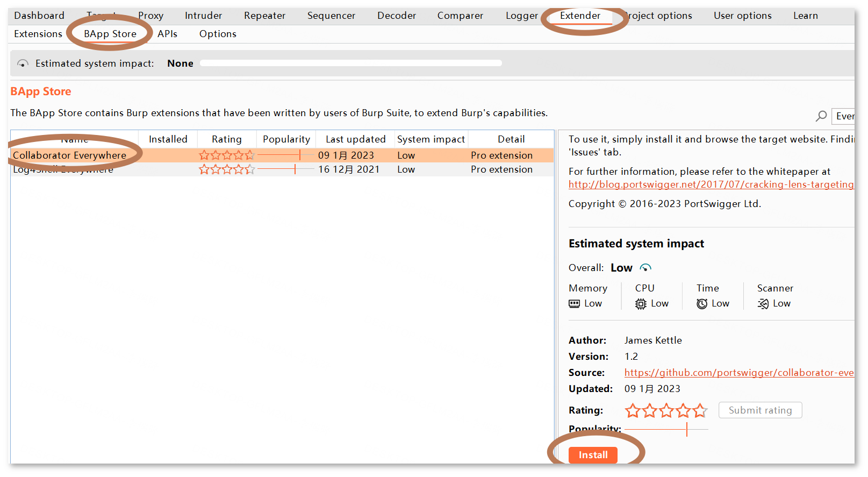Viewport: 868px width, 477px height.
Task: Open the Proxy tab
Action: click(x=150, y=16)
